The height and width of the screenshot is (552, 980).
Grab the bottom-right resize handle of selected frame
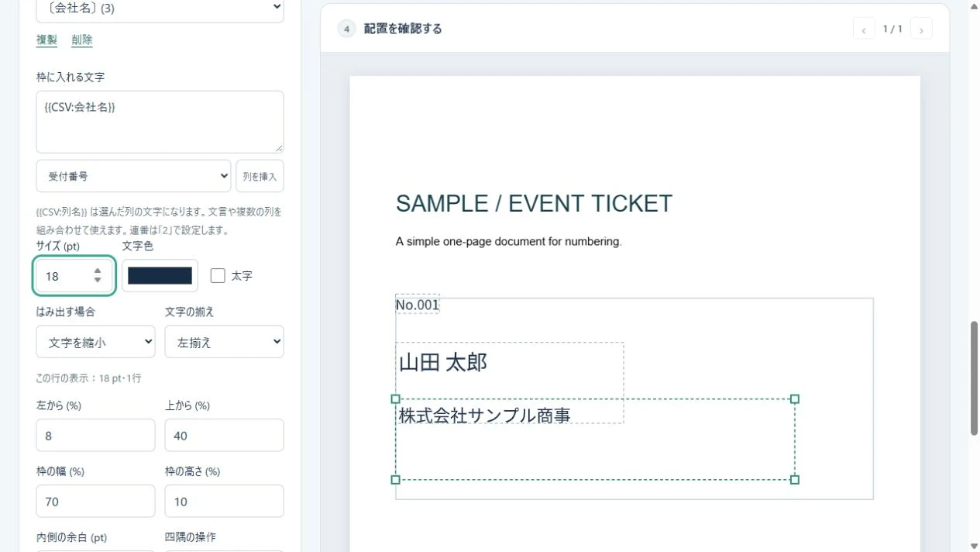click(794, 480)
